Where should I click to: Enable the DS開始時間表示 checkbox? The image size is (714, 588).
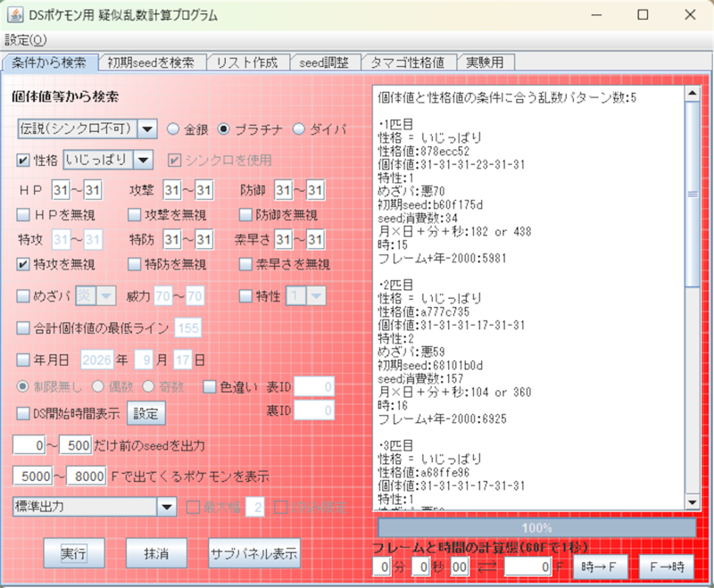click(23, 413)
